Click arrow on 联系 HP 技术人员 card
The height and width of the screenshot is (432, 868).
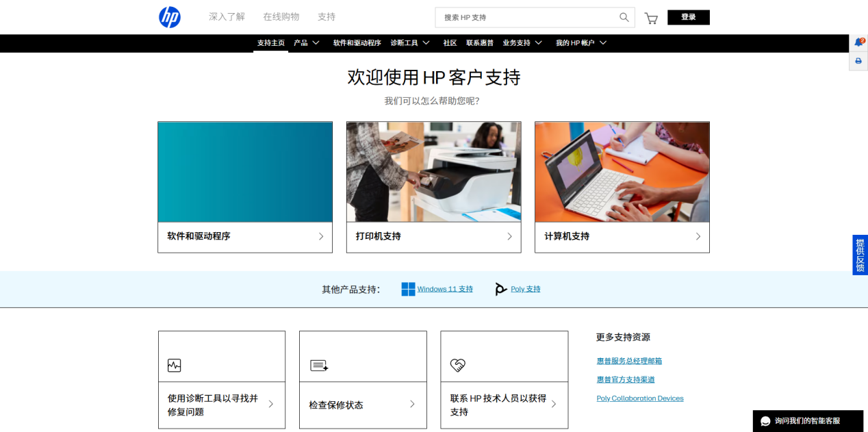[x=554, y=404]
